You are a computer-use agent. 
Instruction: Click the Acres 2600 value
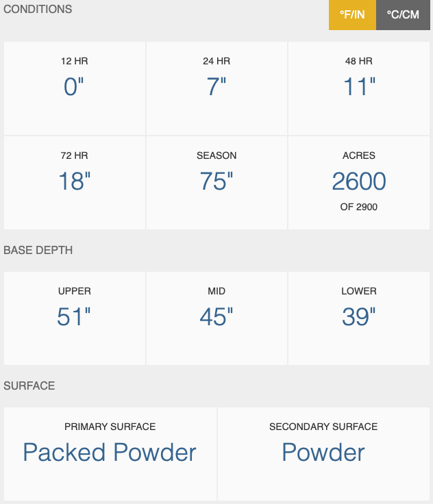tap(359, 181)
